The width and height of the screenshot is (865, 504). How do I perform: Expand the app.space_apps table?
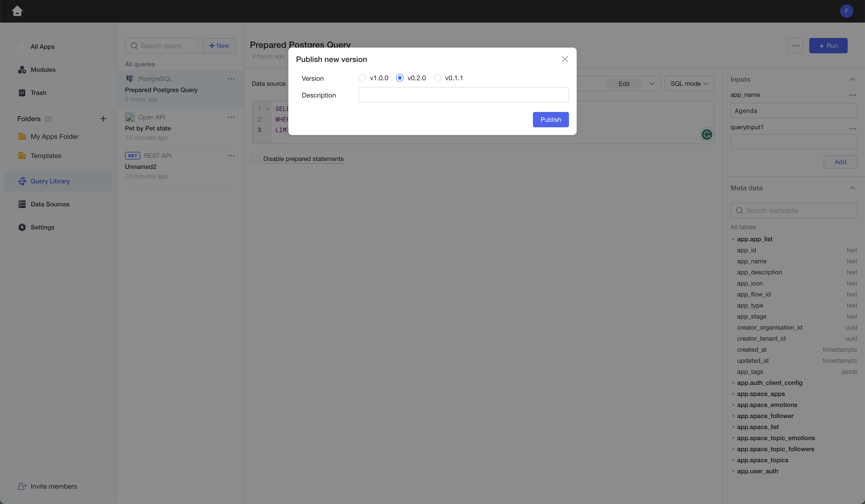pyautogui.click(x=734, y=394)
